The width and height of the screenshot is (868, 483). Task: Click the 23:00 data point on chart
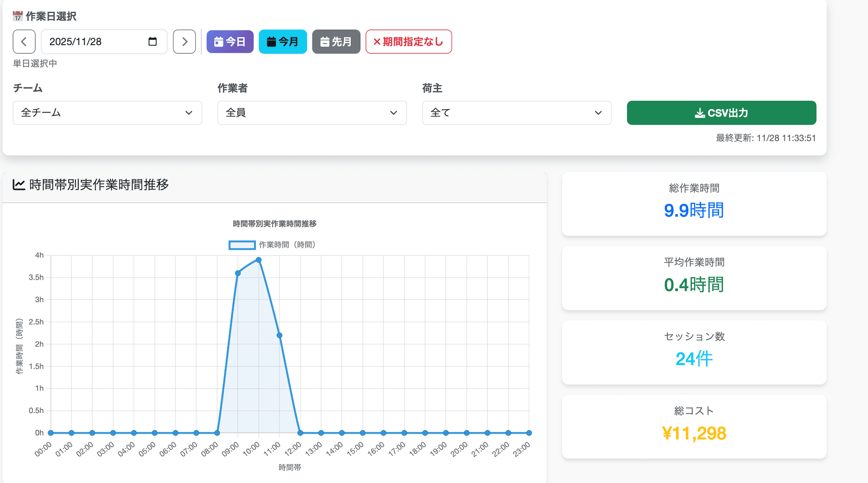point(529,433)
